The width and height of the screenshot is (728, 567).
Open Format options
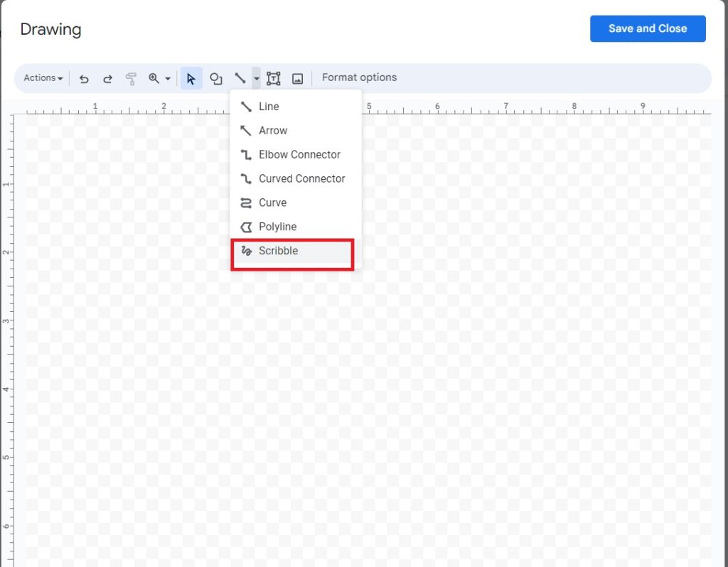point(359,77)
